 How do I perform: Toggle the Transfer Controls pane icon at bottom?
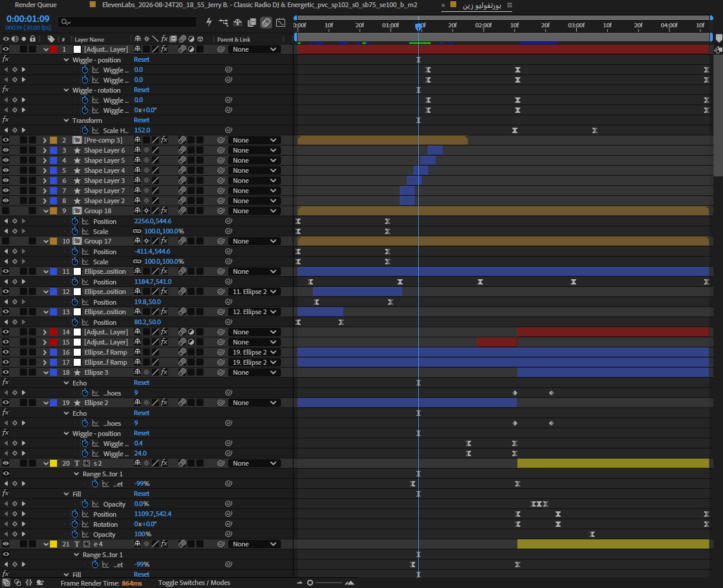pyautogui.click(x=17, y=583)
